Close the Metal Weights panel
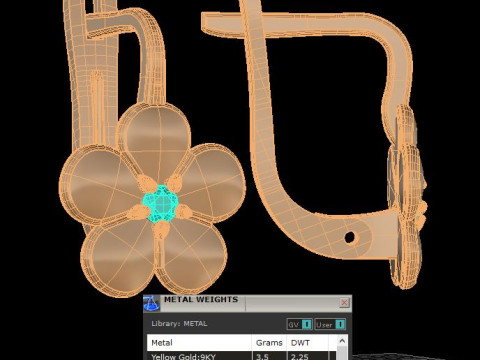The height and width of the screenshot is (360, 480). point(344,303)
